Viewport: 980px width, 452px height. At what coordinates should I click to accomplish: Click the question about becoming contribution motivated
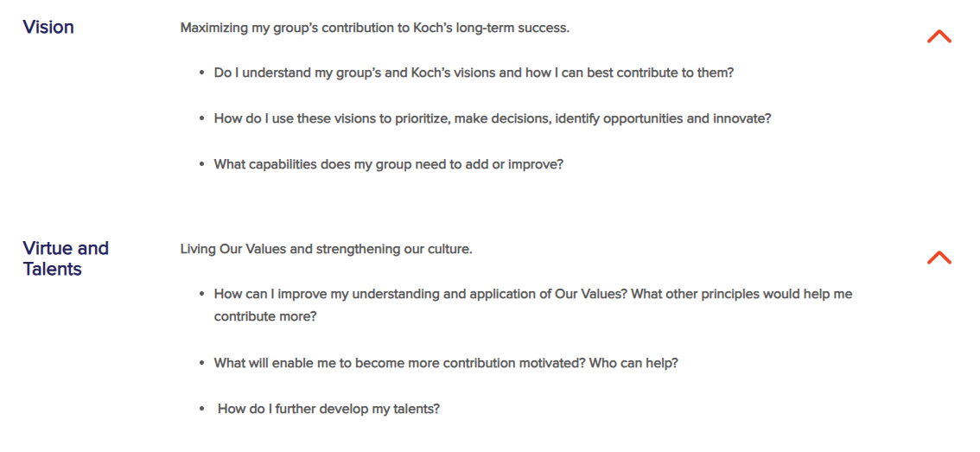click(446, 363)
